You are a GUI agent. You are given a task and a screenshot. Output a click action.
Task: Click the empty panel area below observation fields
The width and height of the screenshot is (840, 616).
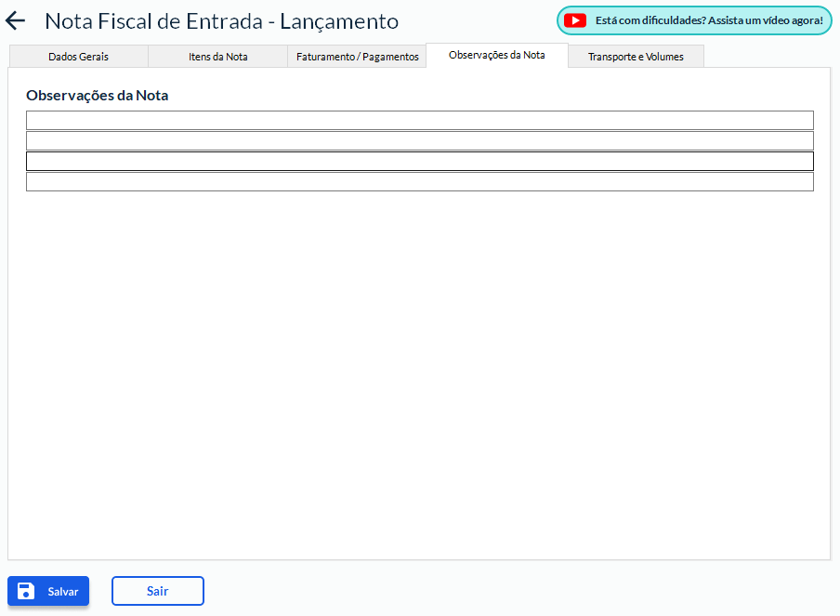tap(419, 372)
